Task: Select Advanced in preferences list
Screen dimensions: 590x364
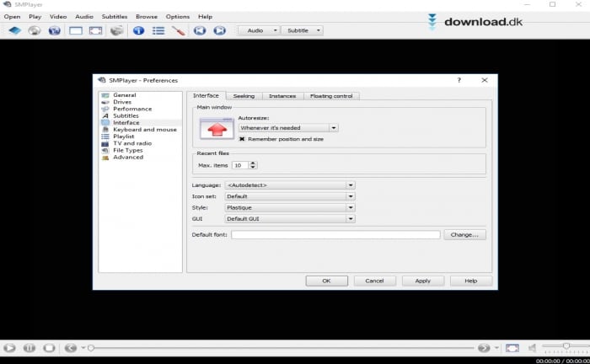Action: (x=128, y=158)
